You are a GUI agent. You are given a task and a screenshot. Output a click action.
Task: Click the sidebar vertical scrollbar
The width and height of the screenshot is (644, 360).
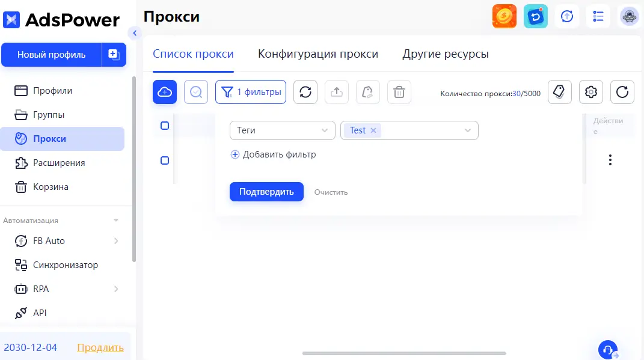pos(134,169)
